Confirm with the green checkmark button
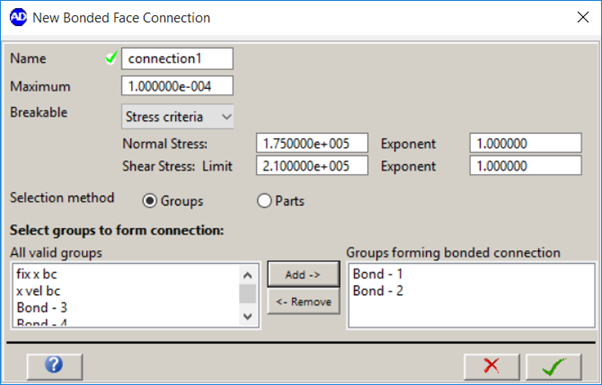602x385 pixels. point(554,367)
